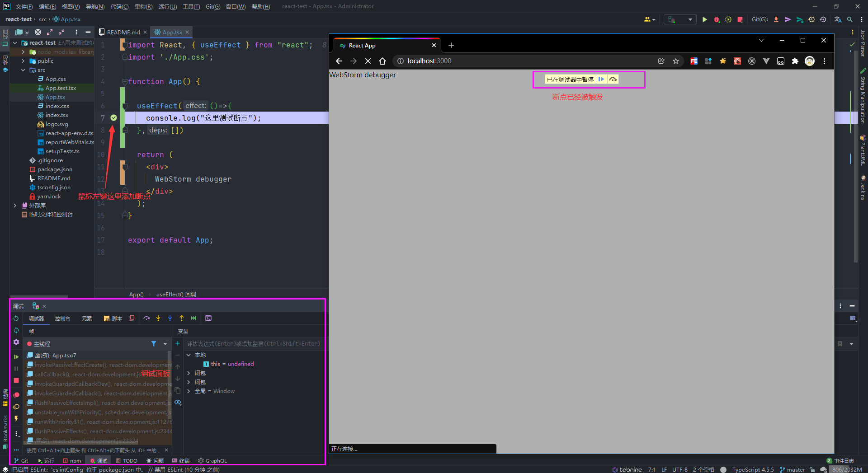Viewport: 868px width, 473px height.
Task: Click bookmark star icon in browser address bar
Action: tap(676, 61)
